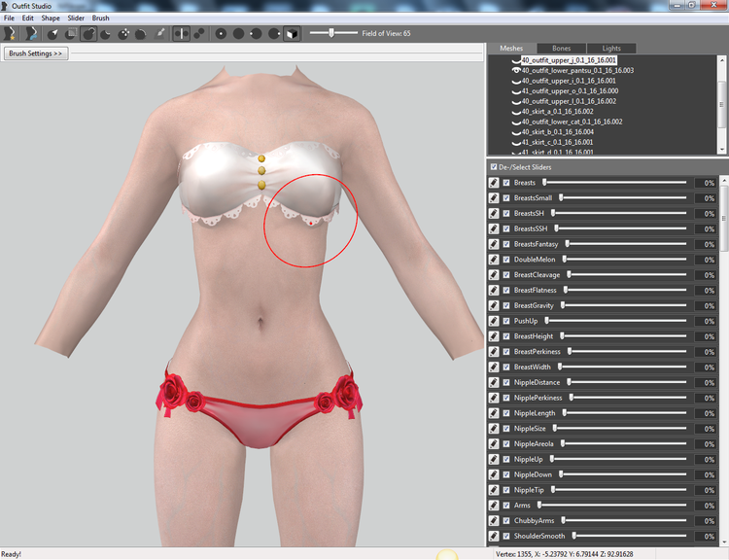Click the BreastPerkiness slider track
Viewport: 729px width, 560px height.
click(x=627, y=352)
